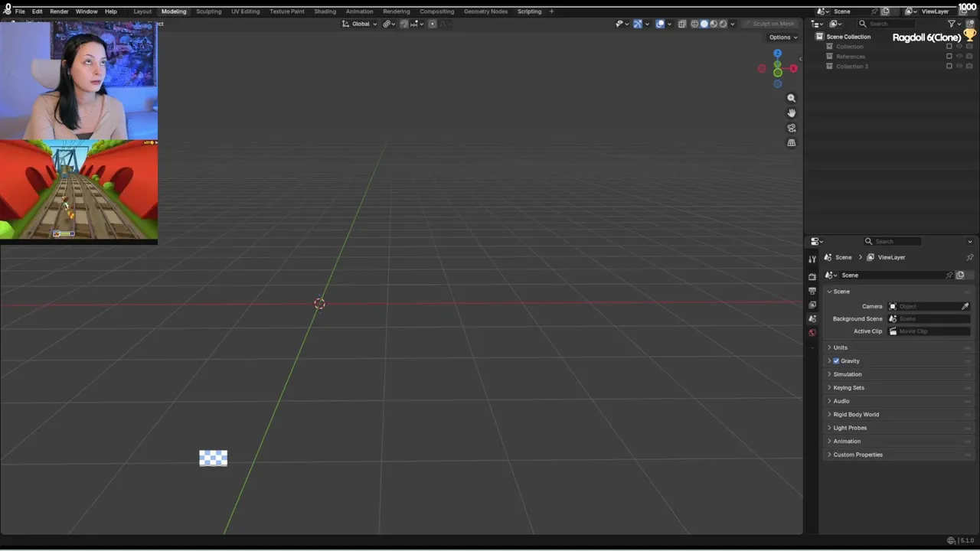
Task: Open the Render menu
Action: [59, 11]
